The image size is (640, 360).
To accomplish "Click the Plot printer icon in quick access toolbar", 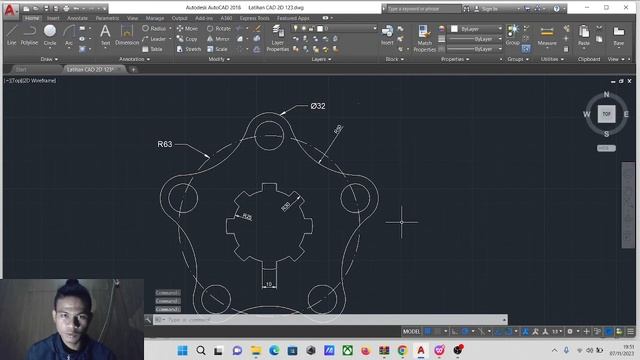I will [66, 8].
